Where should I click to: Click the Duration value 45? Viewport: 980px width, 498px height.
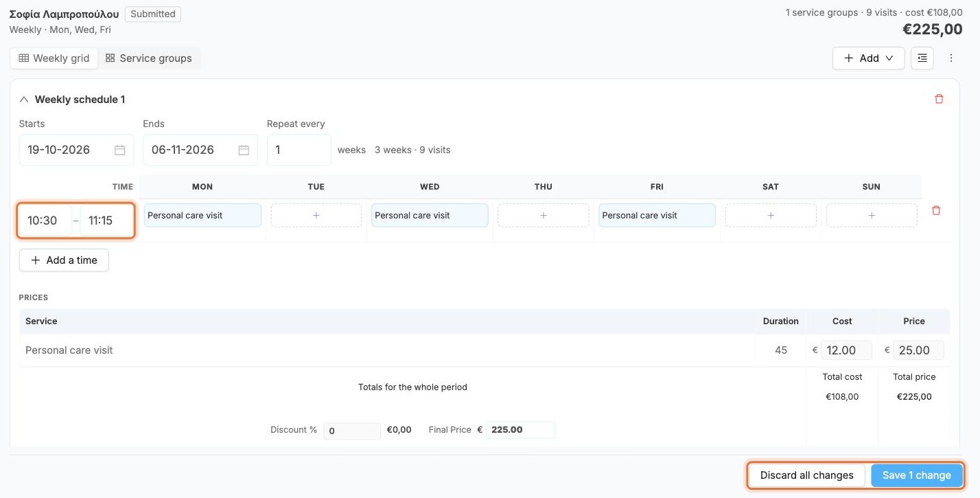tap(781, 350)
